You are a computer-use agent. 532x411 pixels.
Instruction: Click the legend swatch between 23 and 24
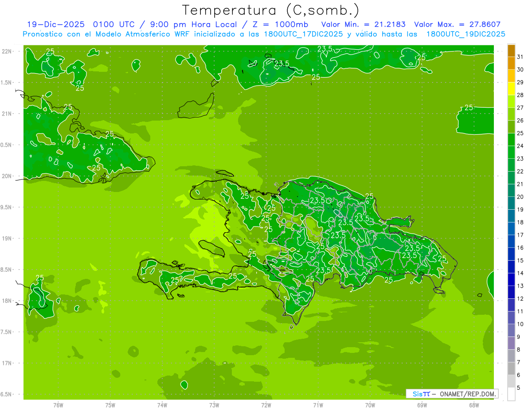coord(511,153)
